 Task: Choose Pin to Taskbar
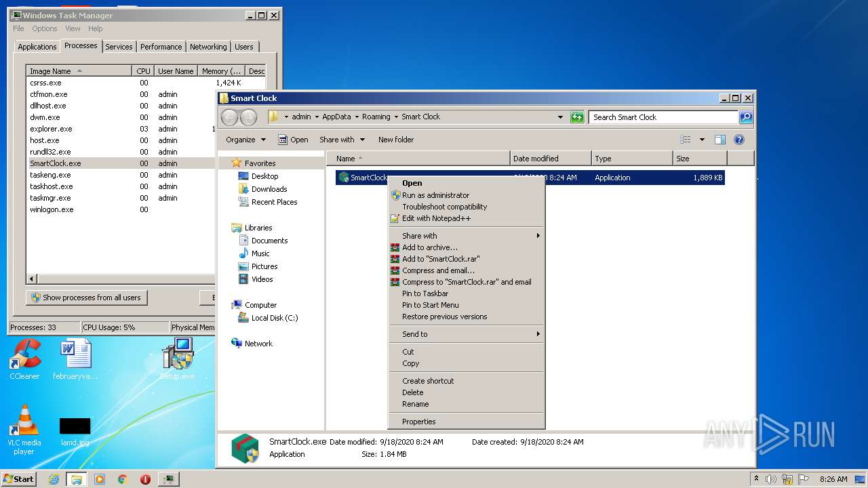pyautogui.click(x=467, y=293)
